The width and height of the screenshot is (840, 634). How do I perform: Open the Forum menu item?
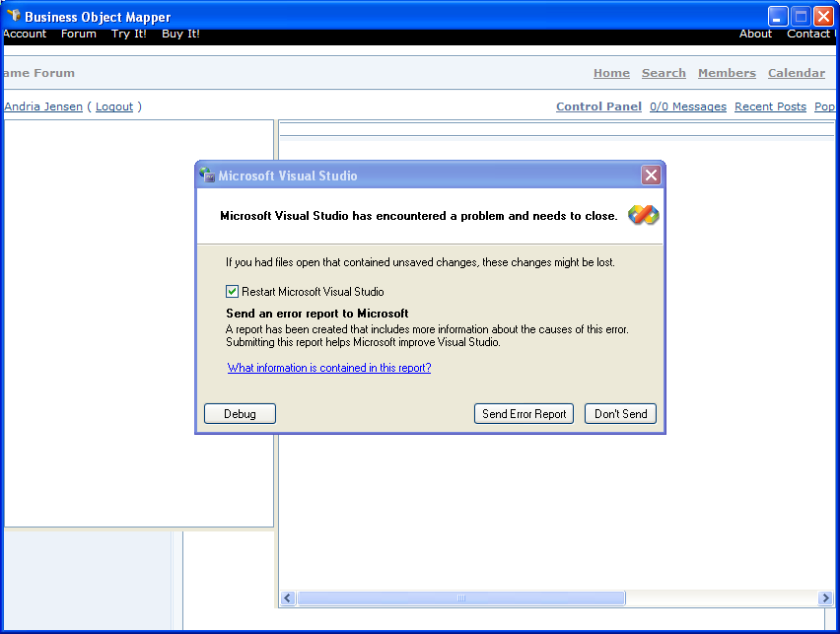point(79,34)
